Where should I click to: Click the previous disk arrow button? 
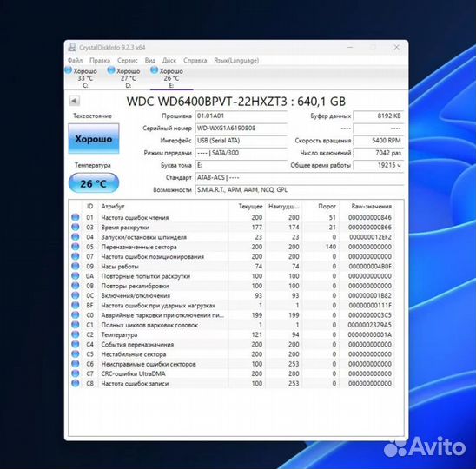pyautogui.click(x=75, y=101)
